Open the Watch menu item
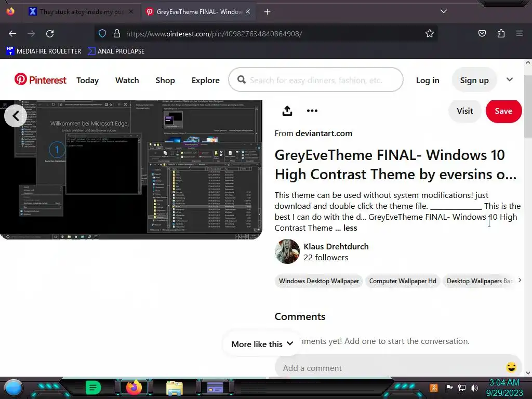The width and height of the screenshot is (532, 399). click(x=127, y=81)
